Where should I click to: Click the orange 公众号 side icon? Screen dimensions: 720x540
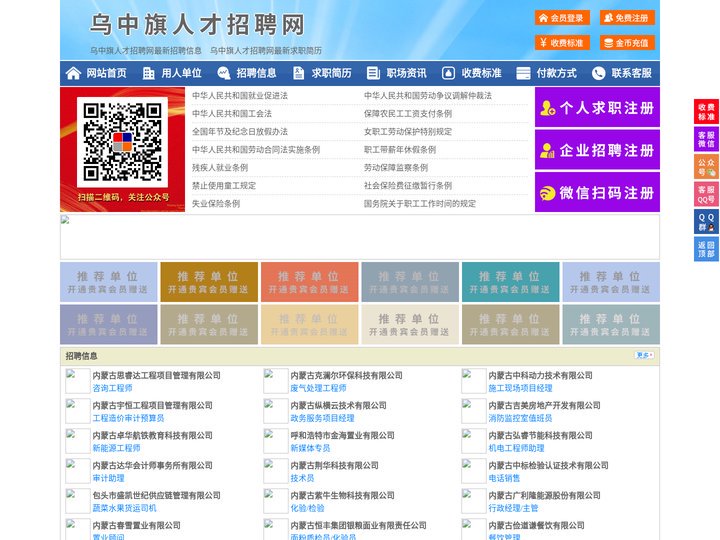pyautogui.click(x=706, y=167)
